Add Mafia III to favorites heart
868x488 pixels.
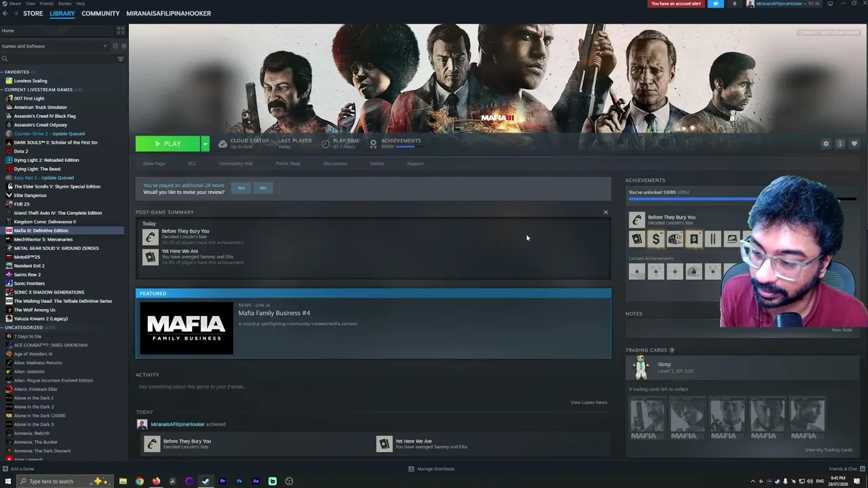coord(854,144)
